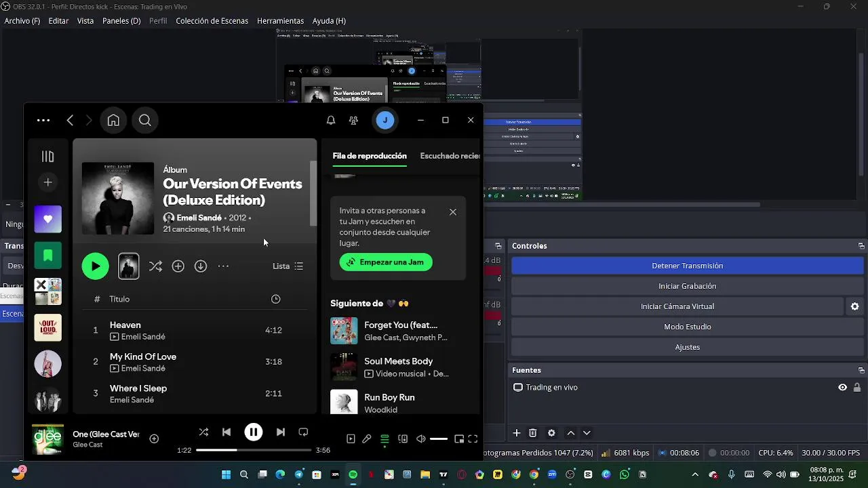This screenshot has height=488, width=868.
Task: Play the Our Version Of Events album
Action: pyautogui.click(x=95, y=266)
